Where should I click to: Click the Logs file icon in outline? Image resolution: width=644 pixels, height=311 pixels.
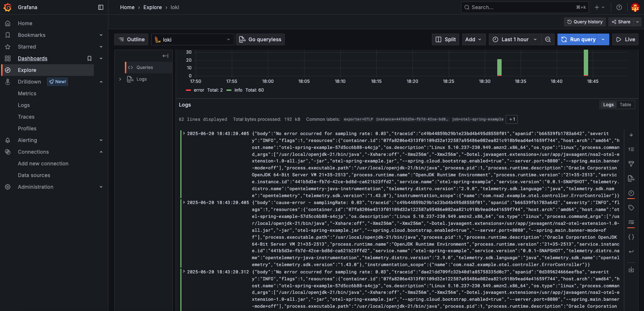130,79
